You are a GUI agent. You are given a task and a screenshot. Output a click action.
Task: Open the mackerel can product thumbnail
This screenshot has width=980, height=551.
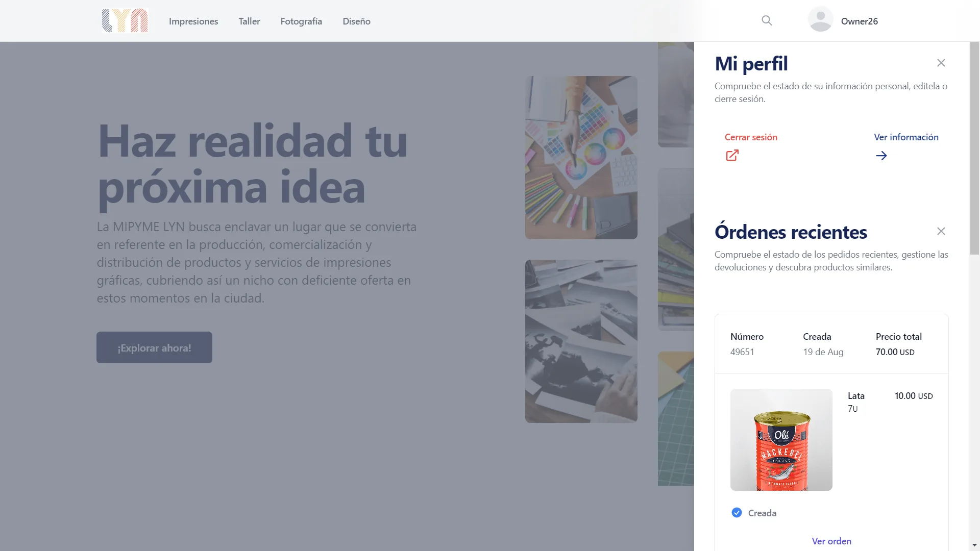coord(781,440)
